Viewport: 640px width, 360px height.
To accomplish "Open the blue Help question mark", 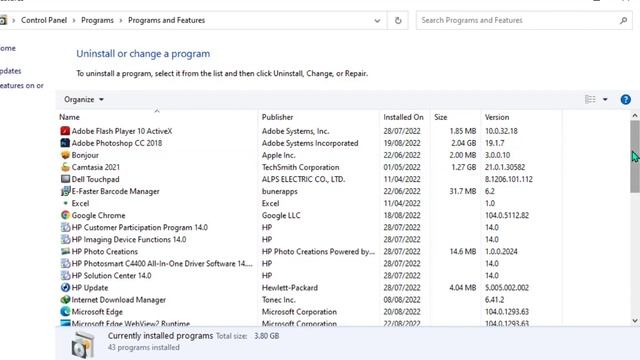I will tap(625, 100).
